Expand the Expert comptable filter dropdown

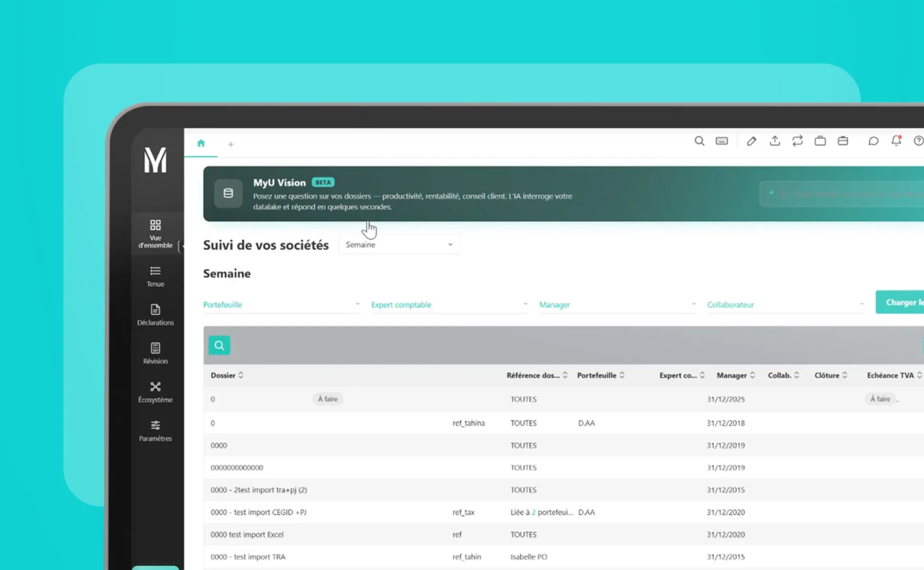point(450,305)
